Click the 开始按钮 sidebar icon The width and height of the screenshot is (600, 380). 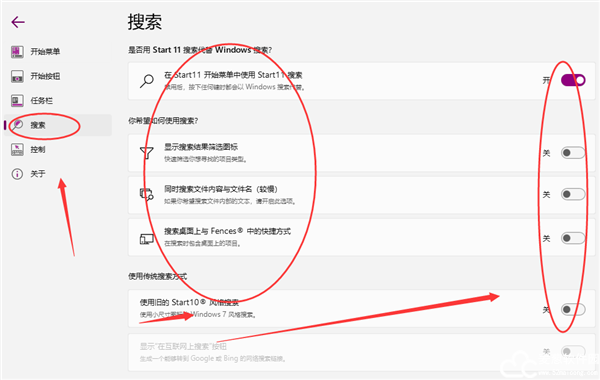[x=17, y=76]
